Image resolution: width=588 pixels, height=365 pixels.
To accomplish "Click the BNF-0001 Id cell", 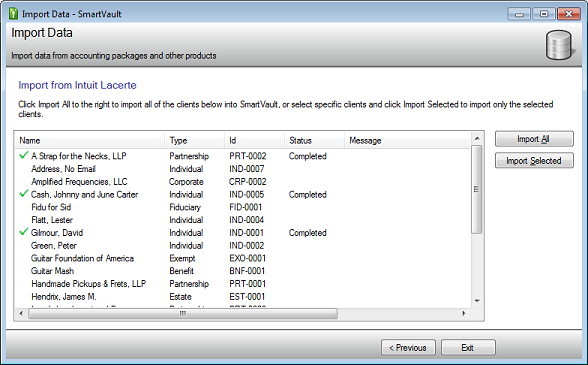I will (x=247, y=271).
